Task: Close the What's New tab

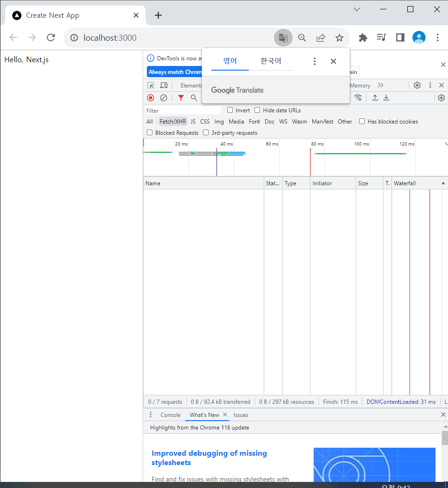Action: pyautogui.click(x=225, y=415)
